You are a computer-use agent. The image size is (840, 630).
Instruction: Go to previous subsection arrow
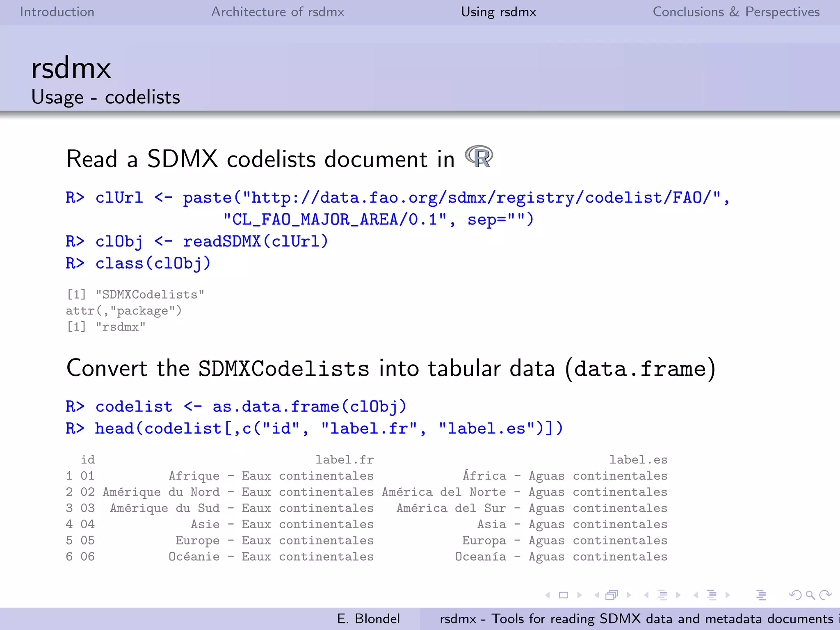click(x=646, y=595)
